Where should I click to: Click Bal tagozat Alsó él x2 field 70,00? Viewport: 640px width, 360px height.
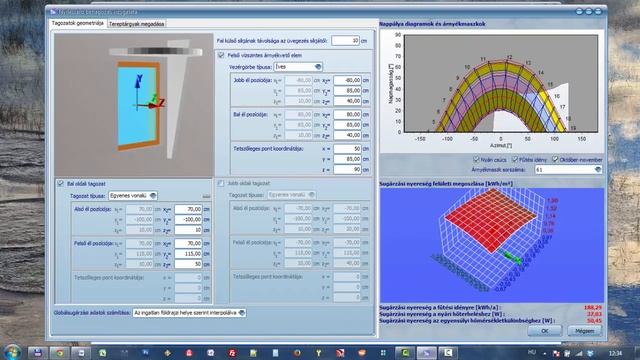coord(188,209)
